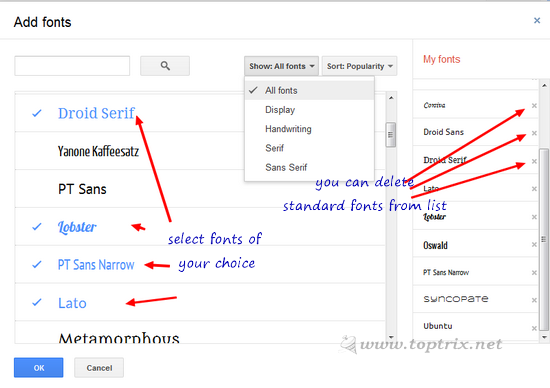Choose All fonts in the menu
Screen dimensions: 550x388
[309, 91]
